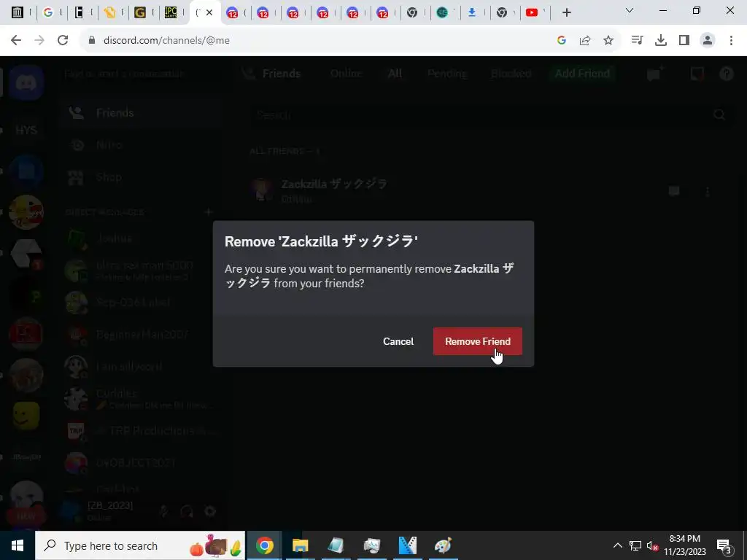Message Zackzilla with the chat icon
The width and height of the screenshot is (747, 560).
coord(673,192)
